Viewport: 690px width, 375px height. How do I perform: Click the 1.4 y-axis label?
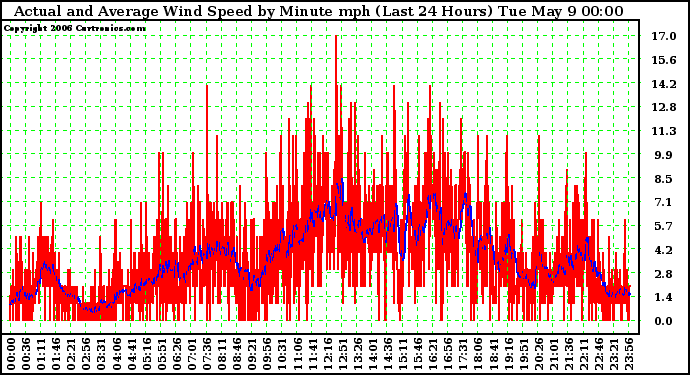(x=664, y=297)
